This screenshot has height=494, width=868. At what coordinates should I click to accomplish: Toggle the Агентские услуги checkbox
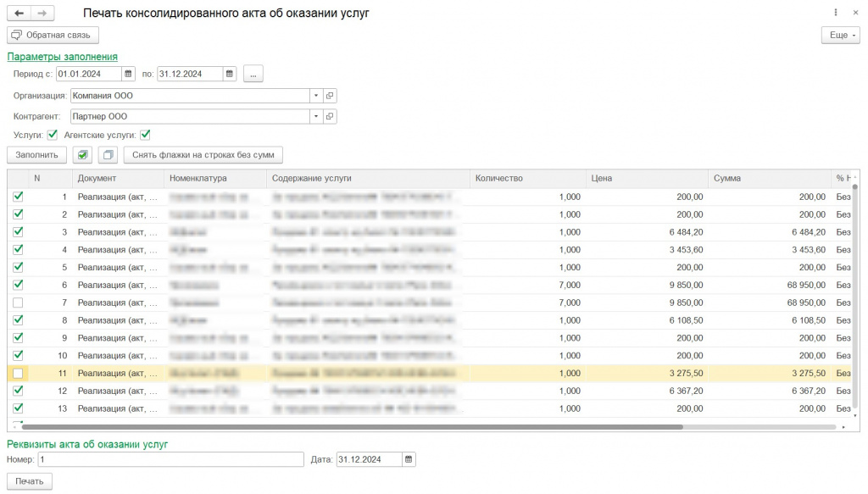145,135
